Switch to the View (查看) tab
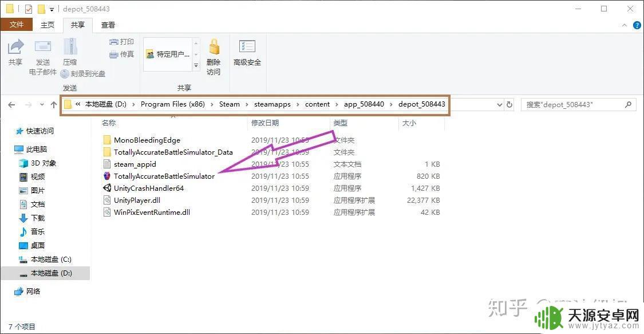The height and width of the screenshot is (334, 644). point(108,25)
